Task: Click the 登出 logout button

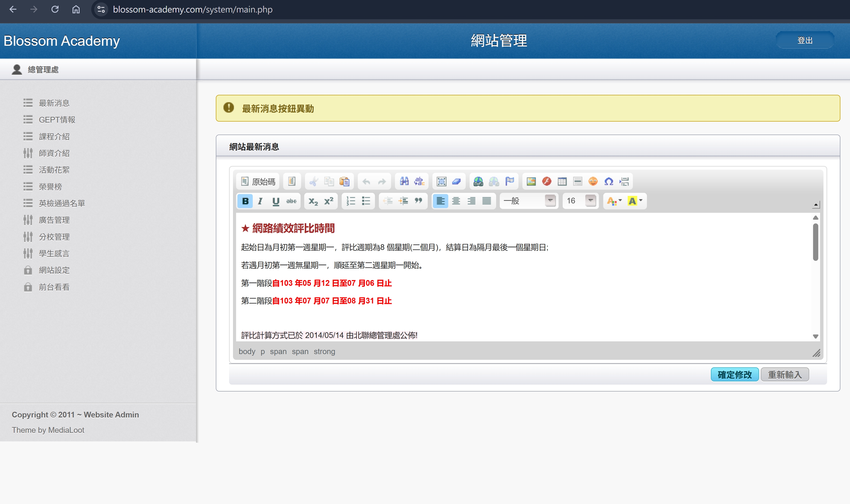Action: [x=805, y=40]
